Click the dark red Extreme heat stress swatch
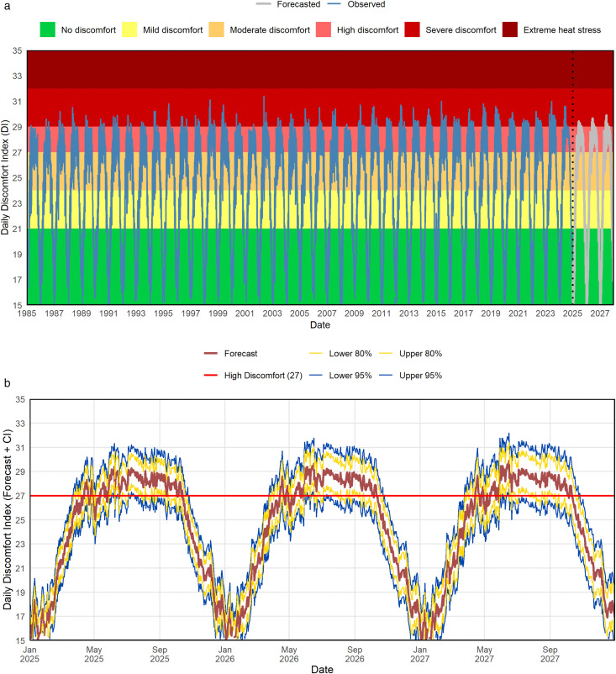 [x=510, y=29]
